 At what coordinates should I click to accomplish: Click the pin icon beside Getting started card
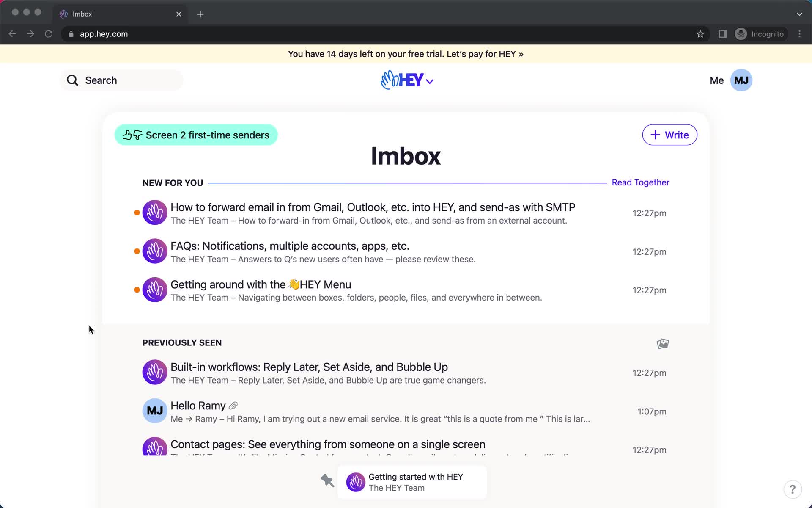(x=327, y=480)
